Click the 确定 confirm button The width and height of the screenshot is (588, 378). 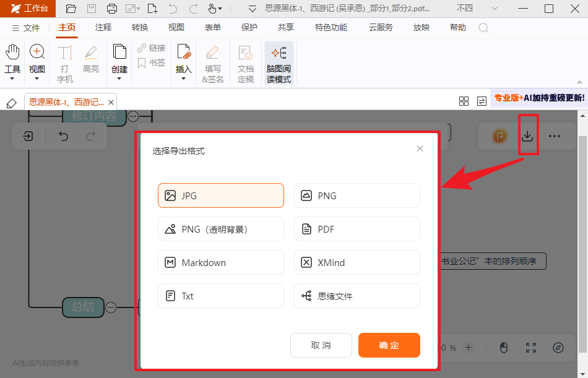pos(389,345)
